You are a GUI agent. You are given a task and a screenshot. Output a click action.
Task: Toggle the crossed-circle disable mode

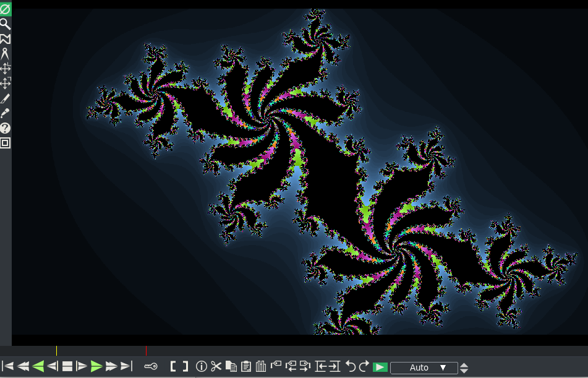[5, 9]
